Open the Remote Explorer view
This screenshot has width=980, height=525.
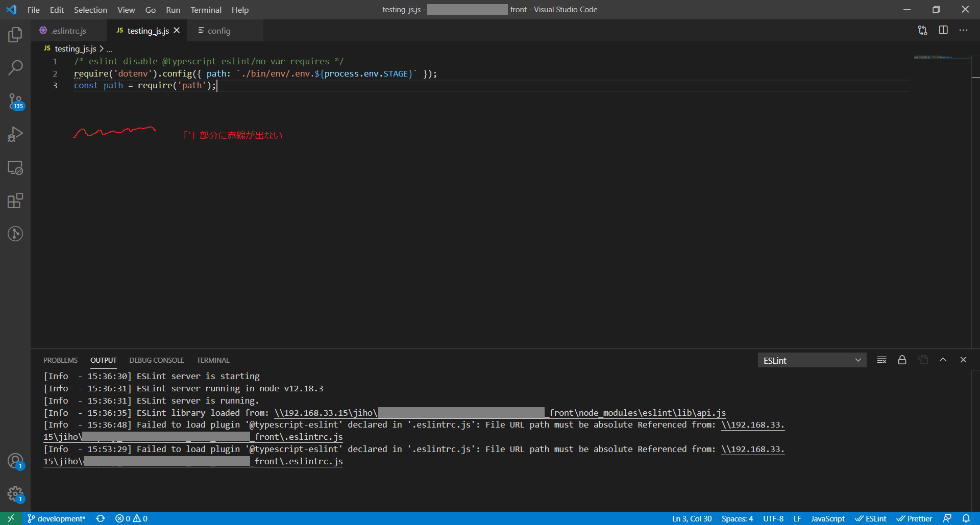(x=16, y=167)
